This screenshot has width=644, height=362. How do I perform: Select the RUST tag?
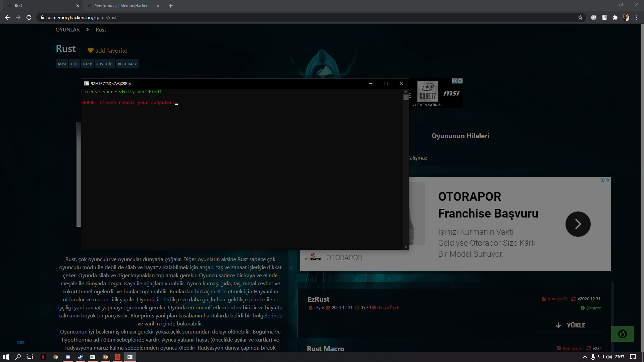click(62, 64)
